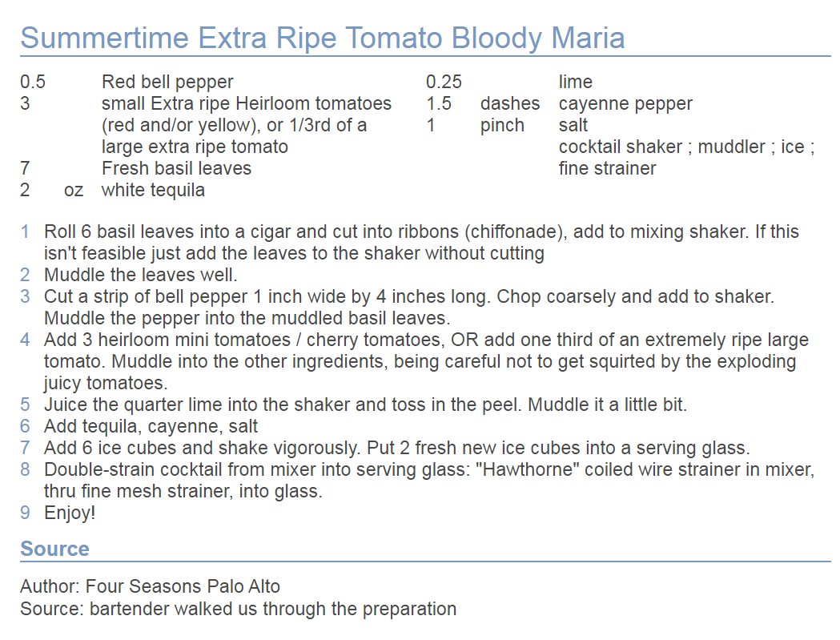The width and height of the screenshot is (840, 640).
Task: Click step number 1 marker
Action: pos(25,231)
